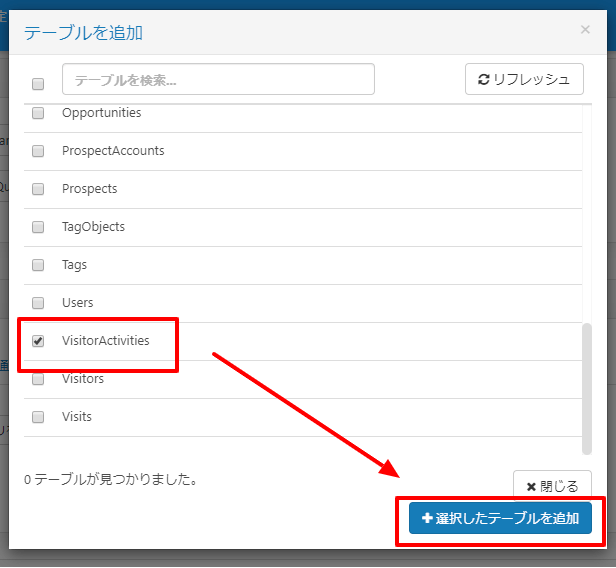Check the TagObjects checkbox
Image resolution: width=616 pixels, height=568 pixels.
point(38,227)
